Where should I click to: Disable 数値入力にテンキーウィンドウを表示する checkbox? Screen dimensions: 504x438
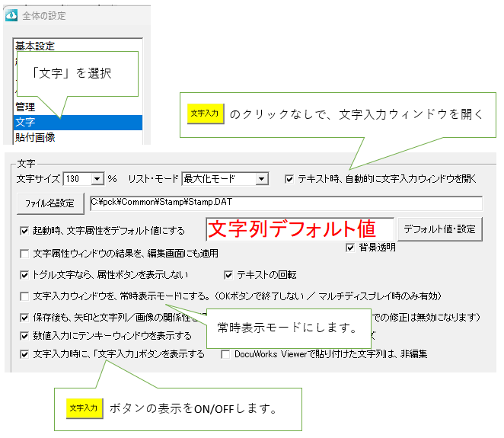click(x=25, y=335)
